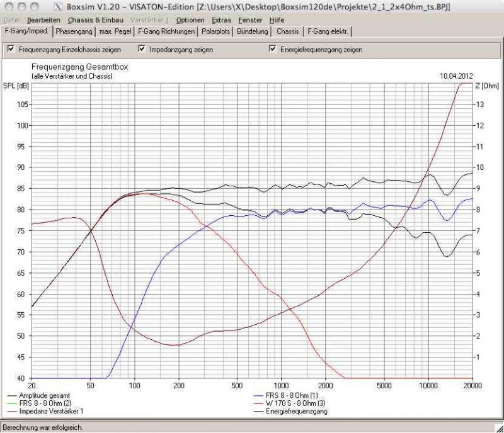Toggle Impedanzgang zeigen checkbox
The image size is (504, 433).
[x=142, y=49]
